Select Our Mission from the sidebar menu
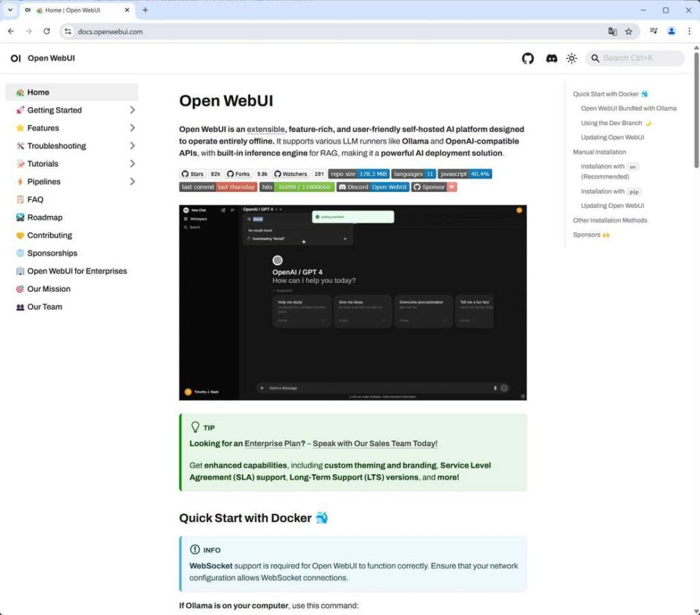Image resolution: width=700 pixels, height=615 pixels. tap(48, 288)
